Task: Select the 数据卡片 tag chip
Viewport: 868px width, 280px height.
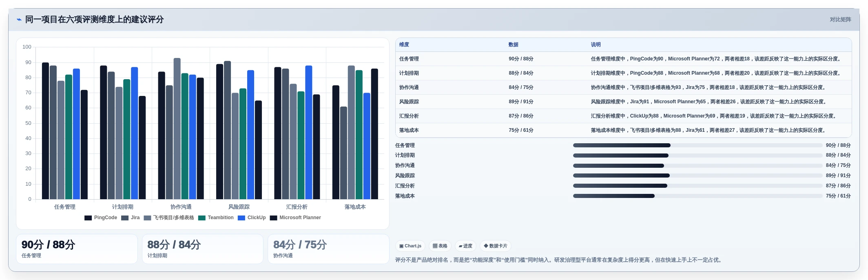Action: tap(496, 246)
